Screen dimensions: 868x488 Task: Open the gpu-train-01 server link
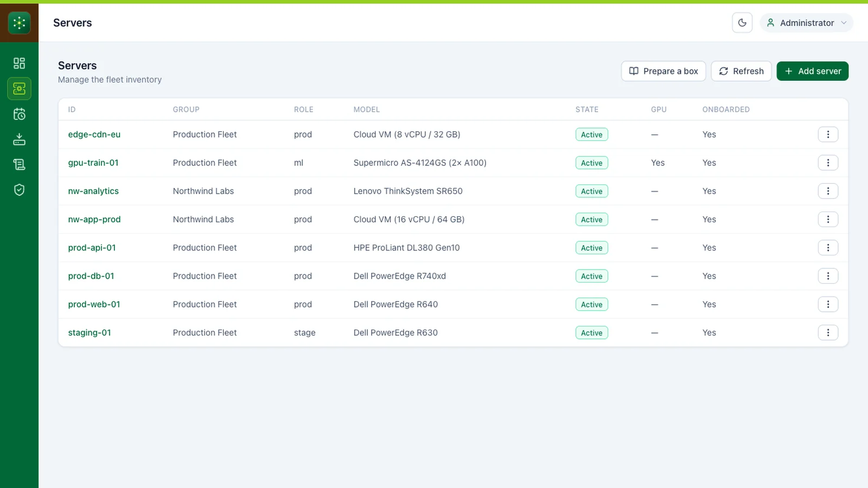pyautogui.click(x=93, y=163)
